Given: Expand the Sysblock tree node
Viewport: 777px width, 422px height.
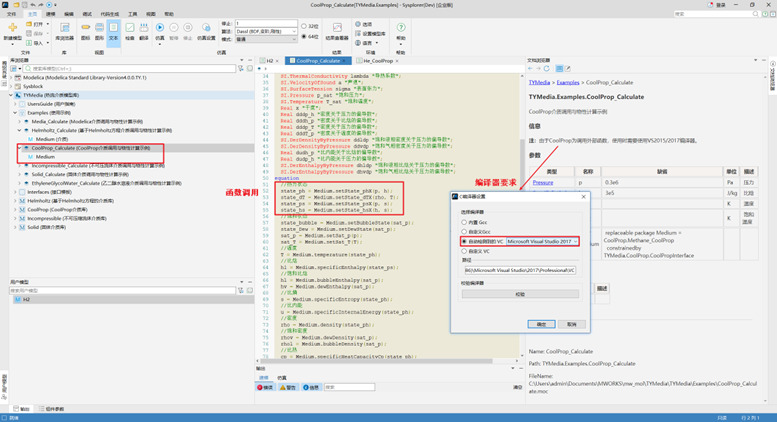Looking at the screenshot, I should [11, 86].
